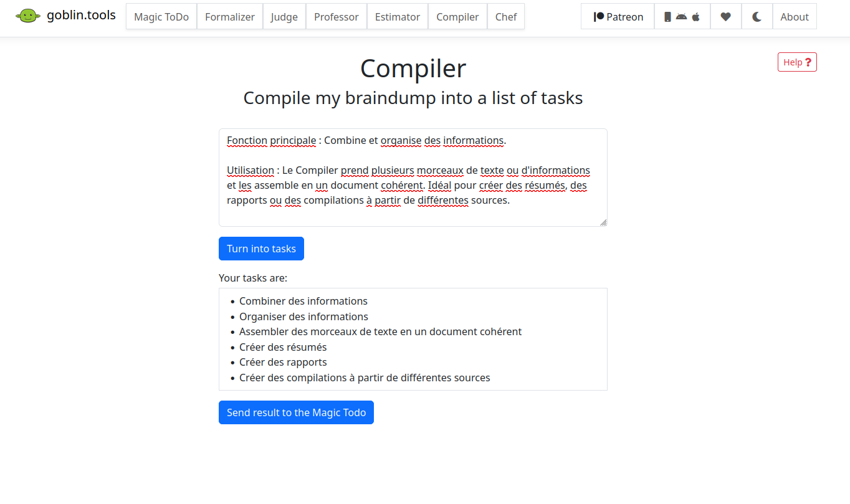Click the goblin.tools brand name
850x504 pixels.
tap(81, 15)
